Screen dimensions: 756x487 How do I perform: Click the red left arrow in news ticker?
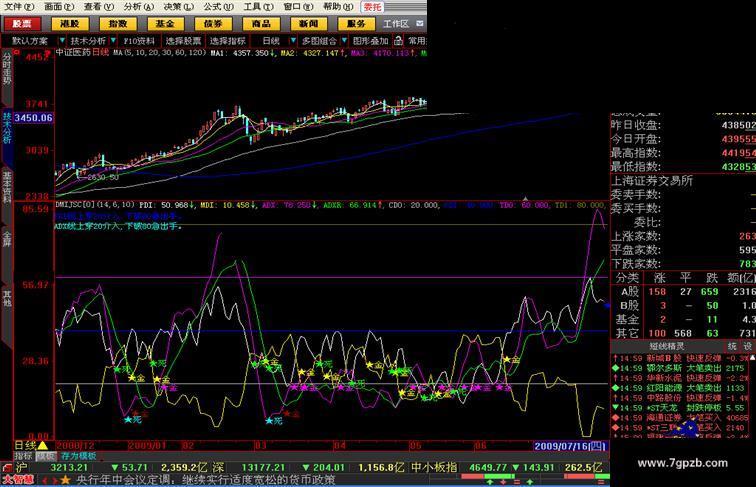pyautogui.click(x=45, y=480)
